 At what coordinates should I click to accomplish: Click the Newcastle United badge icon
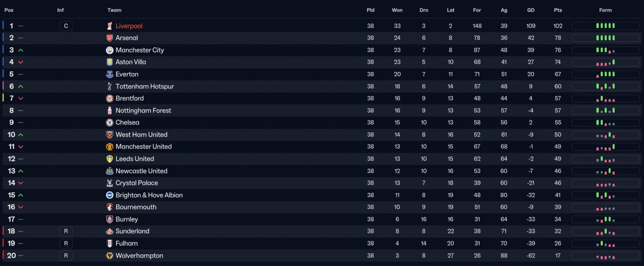point(110,171)
